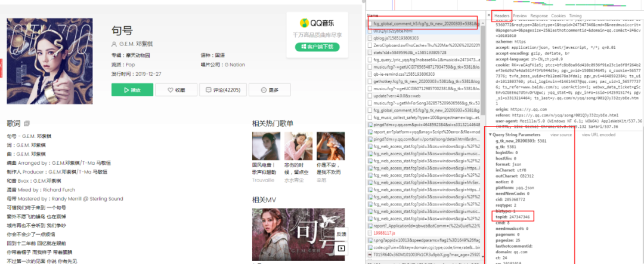Switch to the Timing tab
The height and width of the screenshot is (264, 644).
pyautogui.click(x=575, y=16)
